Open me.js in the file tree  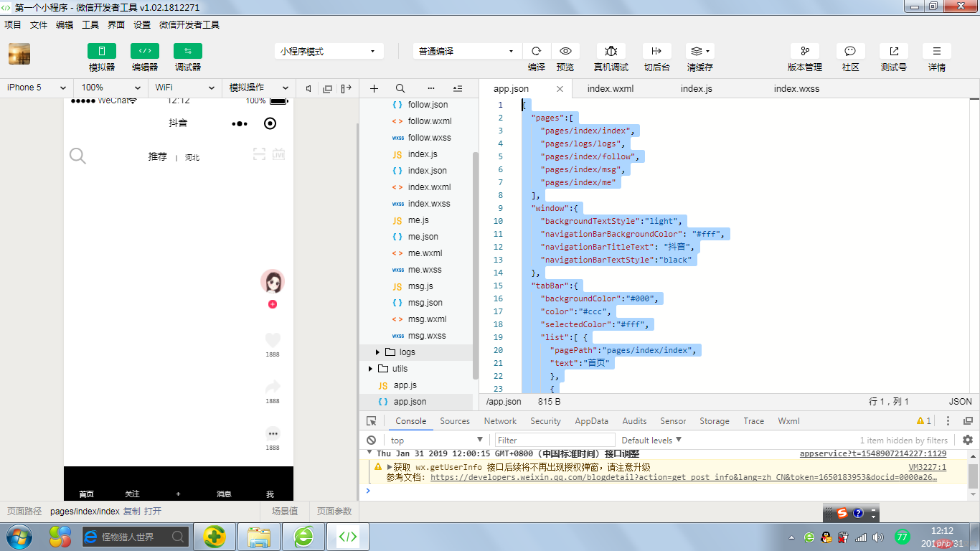(418, 220)
